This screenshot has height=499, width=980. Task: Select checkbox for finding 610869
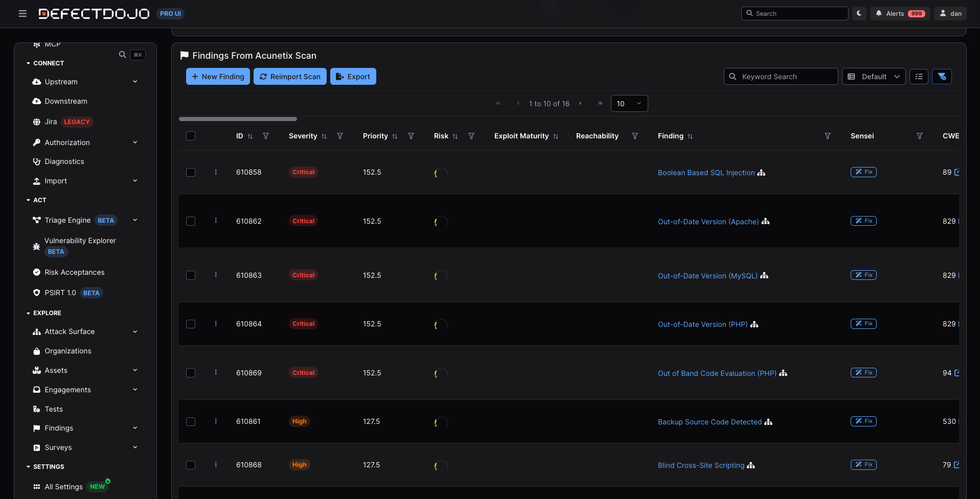pos(191,373)
